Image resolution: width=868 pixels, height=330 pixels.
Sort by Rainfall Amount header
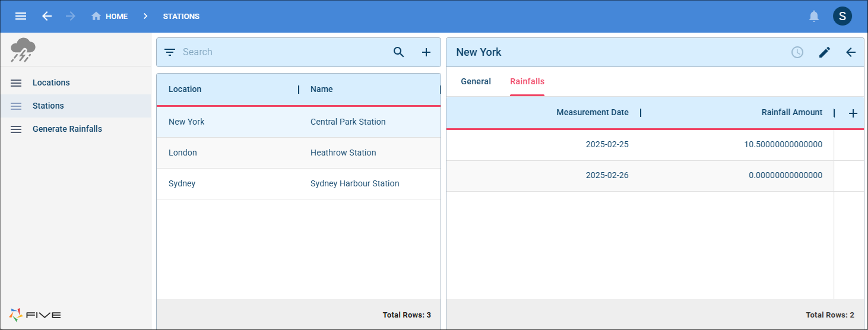tap(792, 112)
